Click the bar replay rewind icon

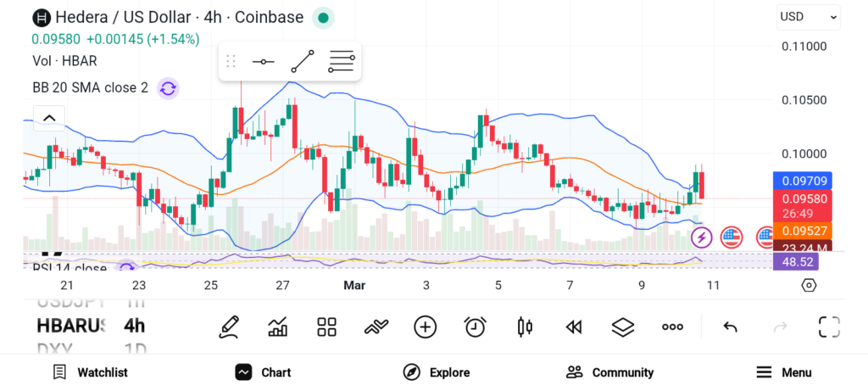pos(574,327)
